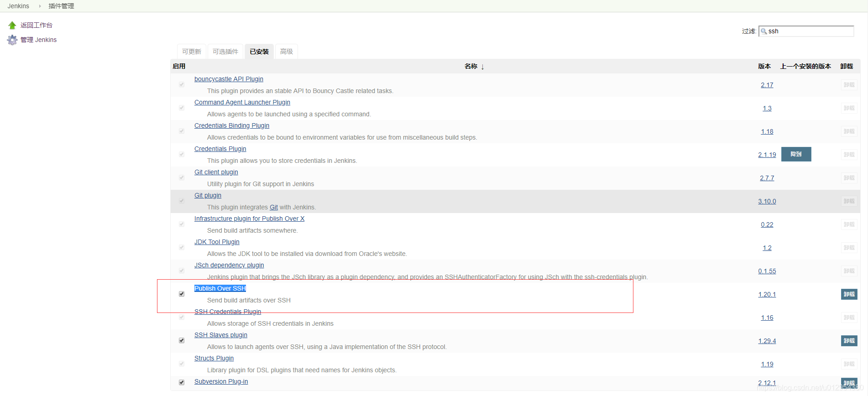
Task: Click the breadcrumb arrow after Jenkins
Action: coord(40,6)
